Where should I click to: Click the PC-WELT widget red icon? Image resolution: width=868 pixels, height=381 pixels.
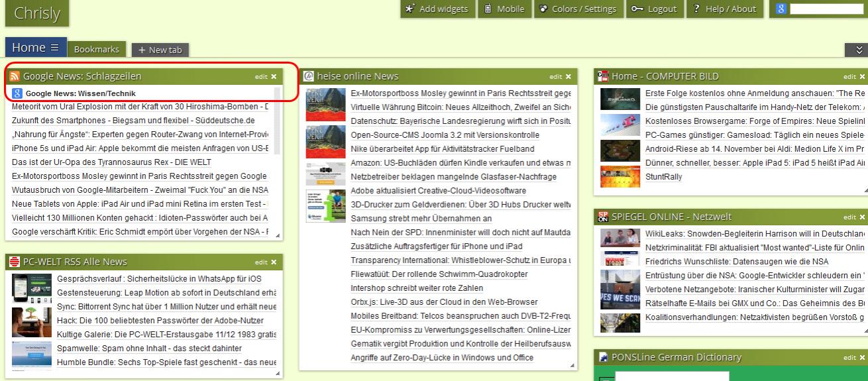click(x=15, y=262)
